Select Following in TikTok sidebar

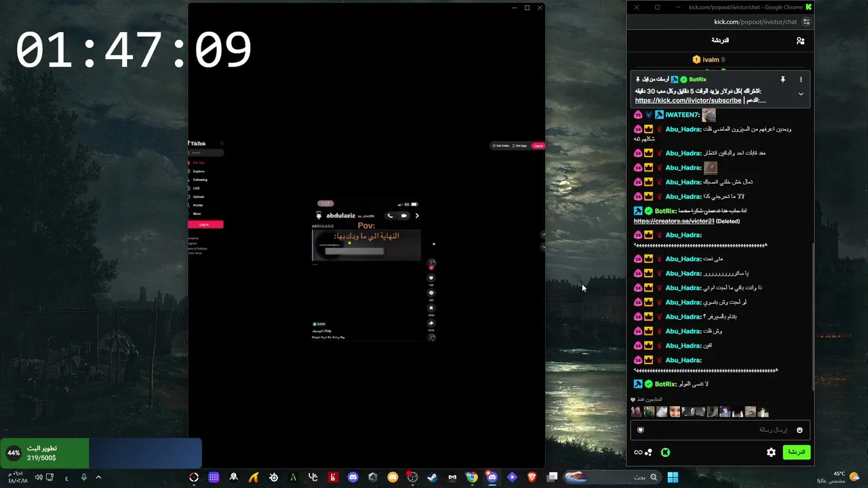point(199,180)
